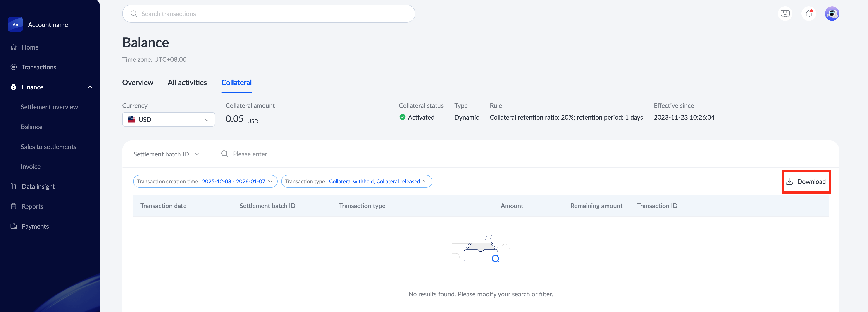Expand the Settlement batch ID selector

166,154
